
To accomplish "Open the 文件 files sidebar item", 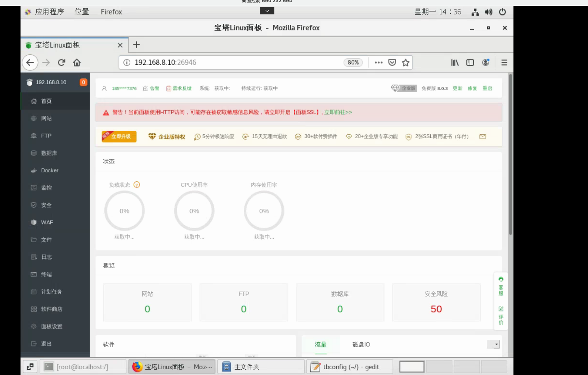I will click(x=55, y=239).
